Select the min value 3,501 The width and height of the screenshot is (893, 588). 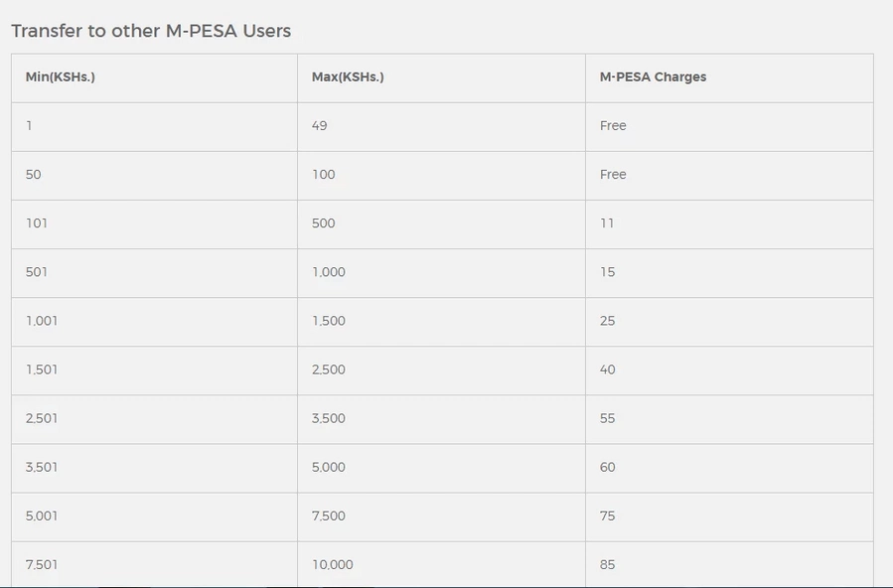click(x=42, y=468)
